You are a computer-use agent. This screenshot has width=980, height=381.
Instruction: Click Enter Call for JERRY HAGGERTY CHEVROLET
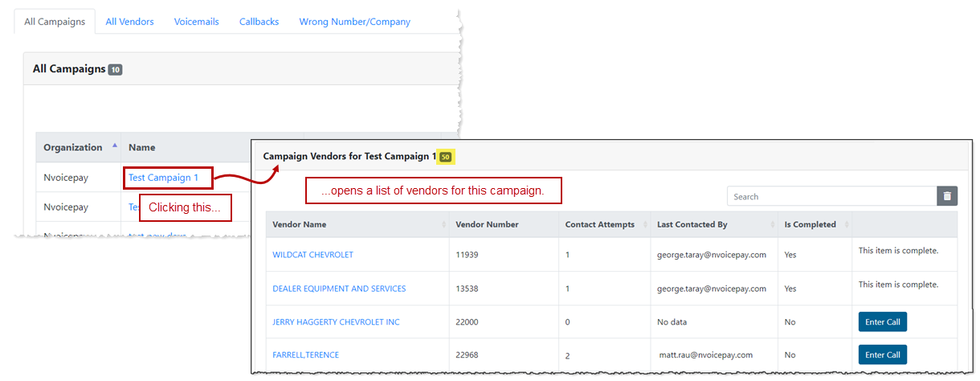882,322
